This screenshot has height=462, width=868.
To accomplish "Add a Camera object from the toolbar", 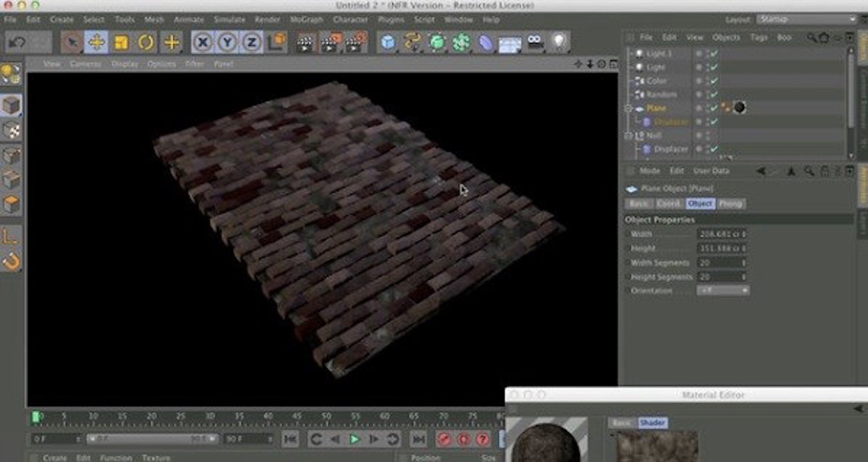I will [x=535, y=43].
